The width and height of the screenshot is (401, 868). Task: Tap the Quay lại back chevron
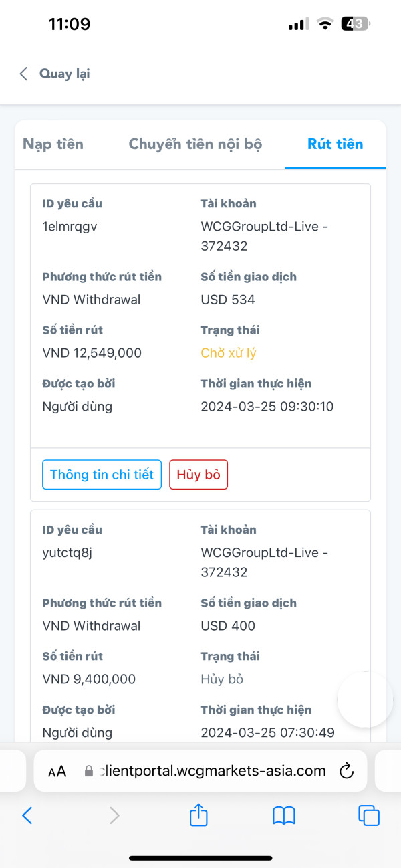tap(24, 74)
